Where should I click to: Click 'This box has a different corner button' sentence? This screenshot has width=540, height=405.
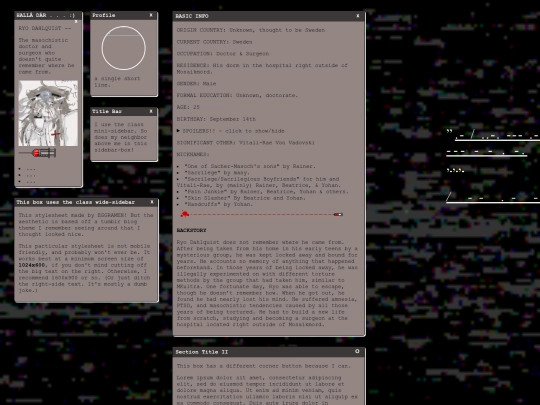click(x=264, y=366)
